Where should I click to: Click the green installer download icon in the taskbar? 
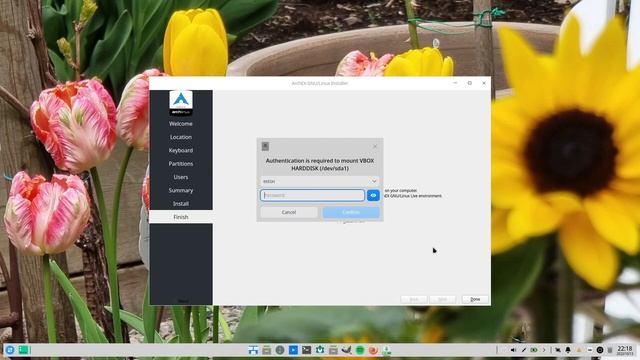(x=387, y=350)
